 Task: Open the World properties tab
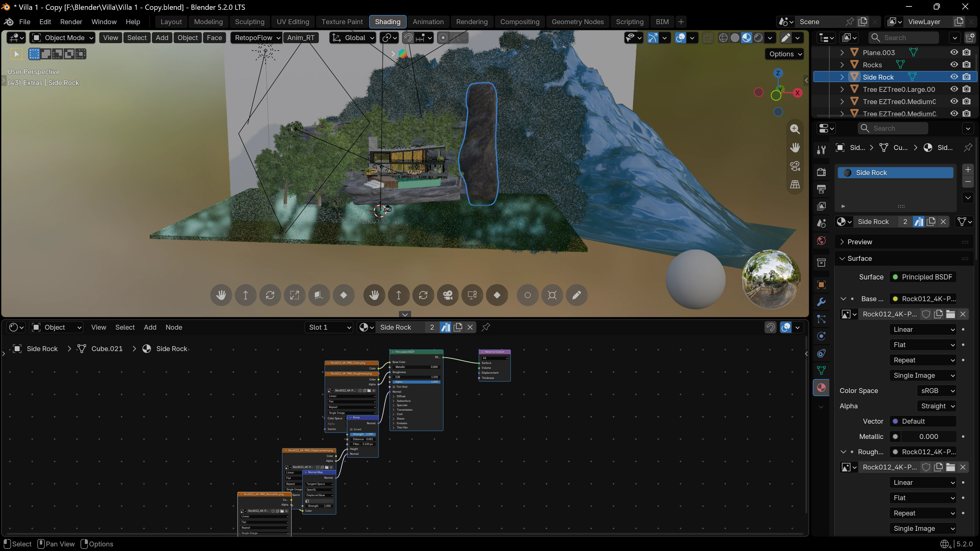(821, 240)
